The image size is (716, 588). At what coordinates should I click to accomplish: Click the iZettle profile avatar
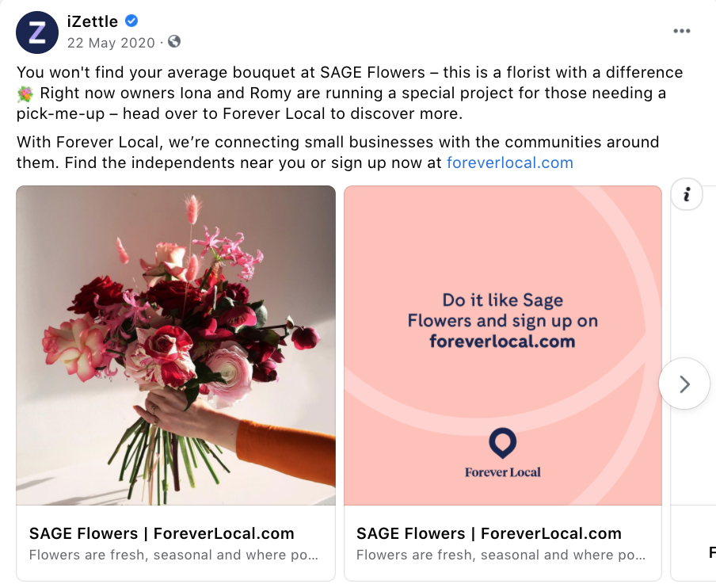(x=37, y=32)
